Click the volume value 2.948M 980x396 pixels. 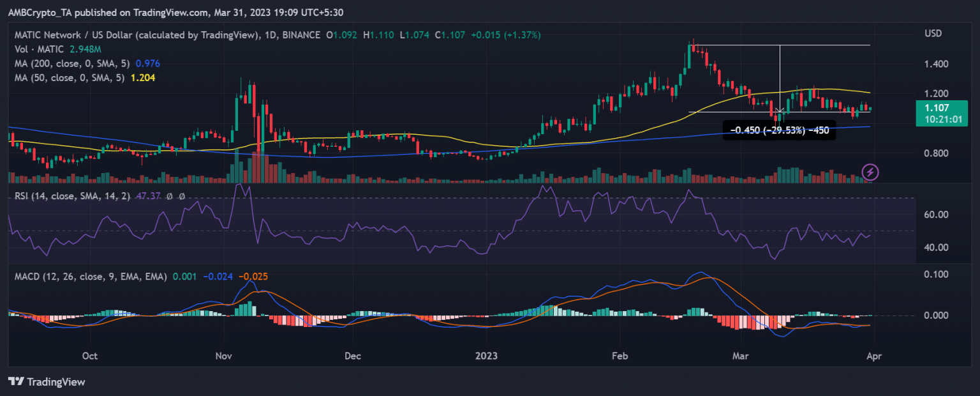pyautogui.click(x=86, y=49)
